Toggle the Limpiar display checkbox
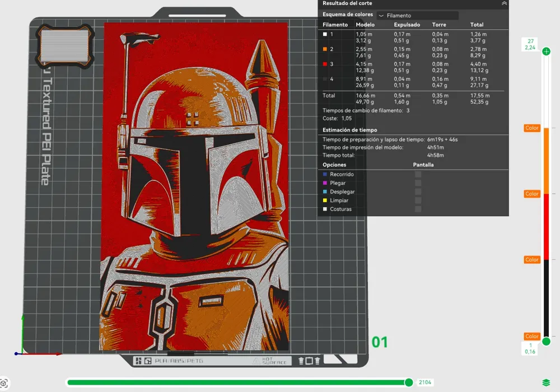Image resolution: width=560 pixels, height=392 pixels. click(x=418, y=200)
